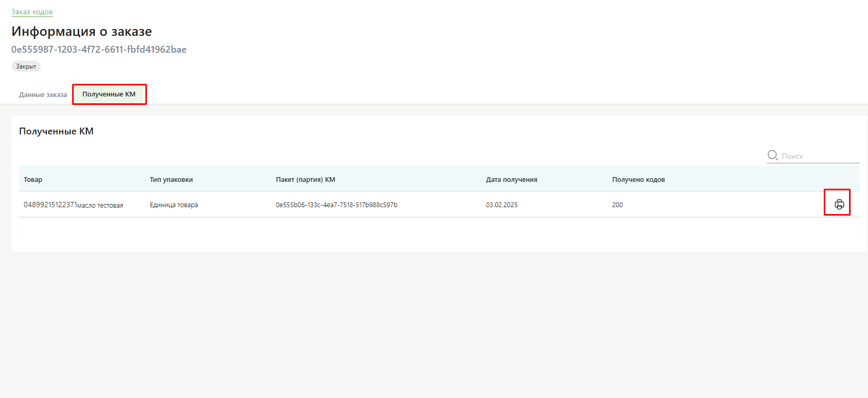Screen dimensions: 868x398
Task: Switch to the Данные заказа tab
Action: coord(43,94)
